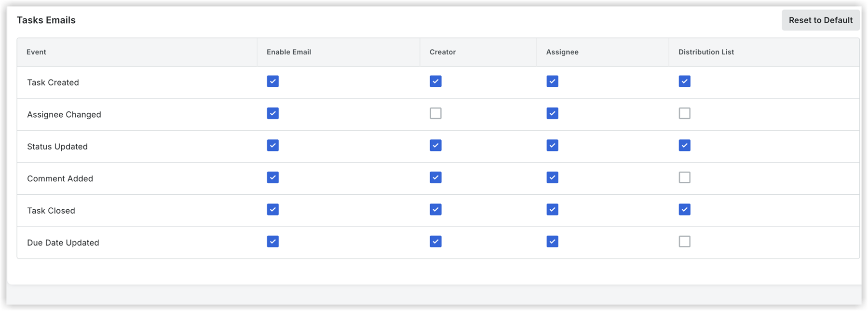Toggle Assignee checkbox for Assignee Changed

(x=552, y=113)
